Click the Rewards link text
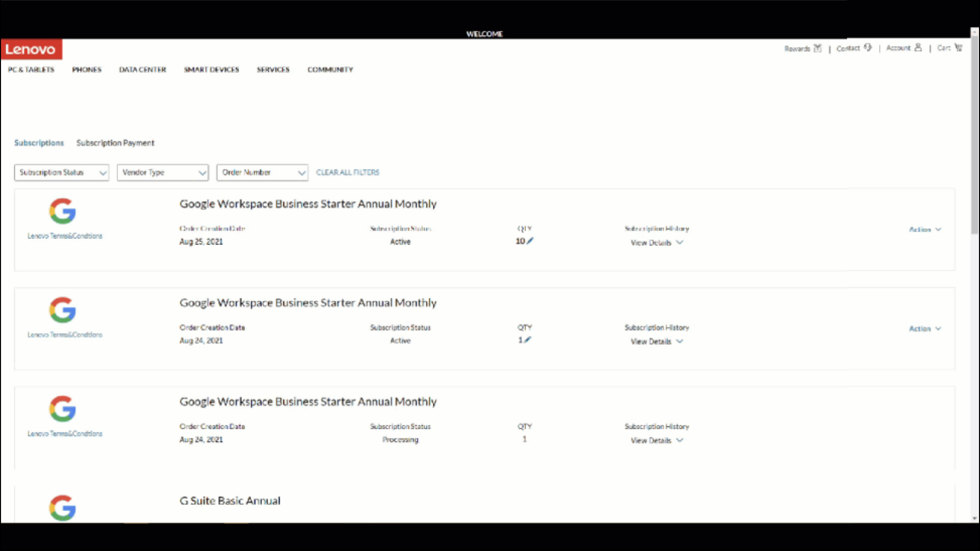This screenshot has width=980, height=551. click(797, 49)
